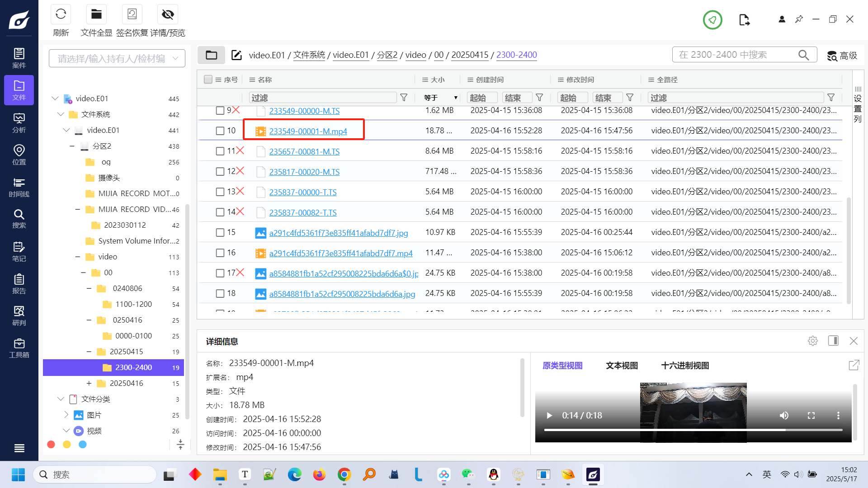Viewport: 868px width, 488px height.
Task: Toggle the 详情/预览 eye icon
Action: click(168, 14)
